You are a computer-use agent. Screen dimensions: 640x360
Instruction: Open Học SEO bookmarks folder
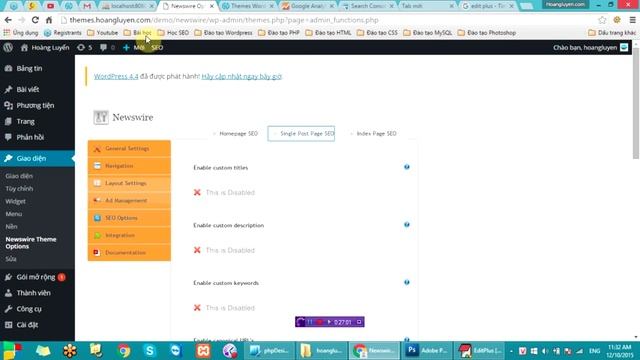pos(173,33)
